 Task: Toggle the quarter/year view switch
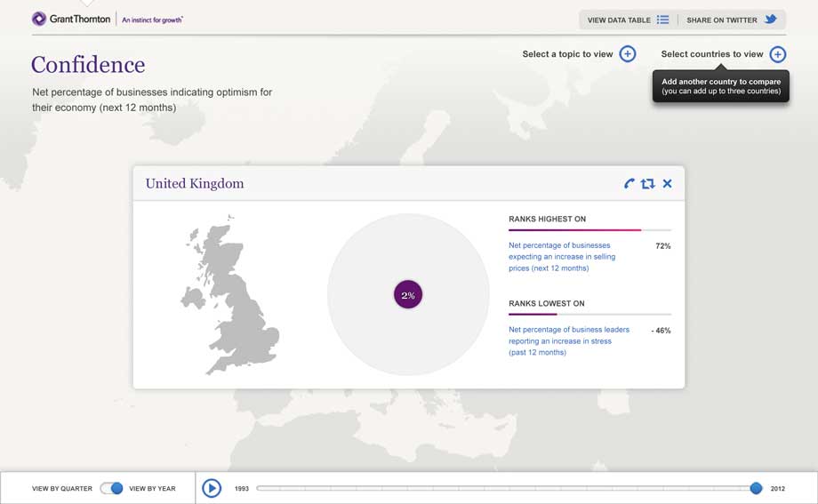click(x=111, y=488)
